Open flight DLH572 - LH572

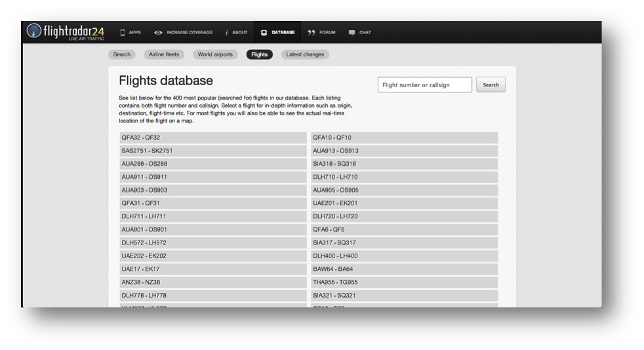tap(212, 243)
